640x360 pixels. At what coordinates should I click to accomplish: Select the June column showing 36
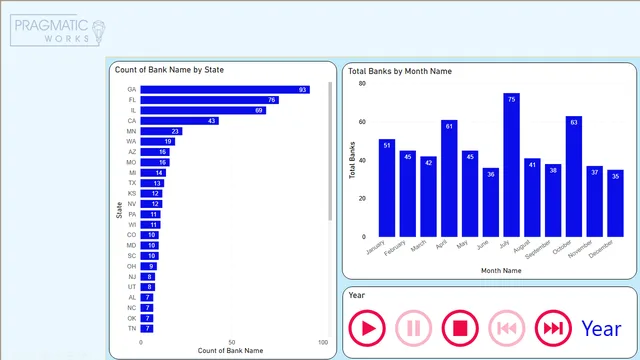pyautogui.click(x=491, y=202)
